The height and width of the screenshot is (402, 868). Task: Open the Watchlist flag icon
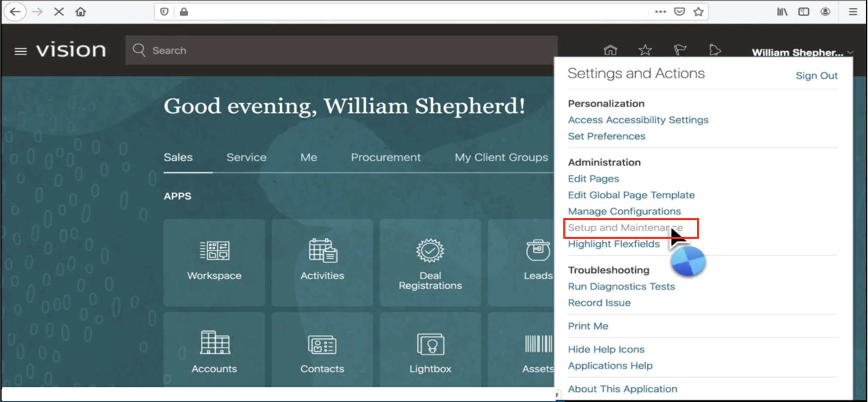click(680, 50)
